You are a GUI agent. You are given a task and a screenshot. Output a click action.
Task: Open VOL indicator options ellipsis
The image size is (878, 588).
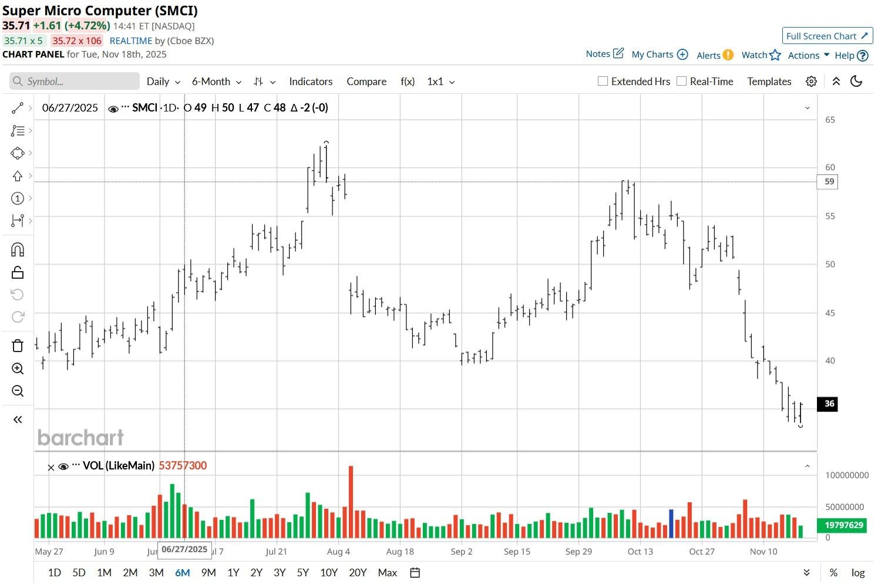76,465
